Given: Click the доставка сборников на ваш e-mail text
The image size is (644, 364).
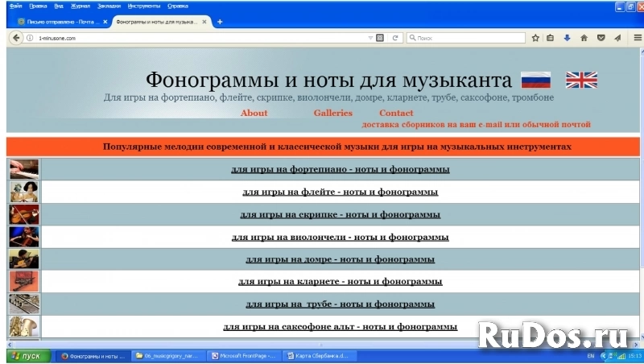Looking at the screenshot, I should [x=476, y=125].
